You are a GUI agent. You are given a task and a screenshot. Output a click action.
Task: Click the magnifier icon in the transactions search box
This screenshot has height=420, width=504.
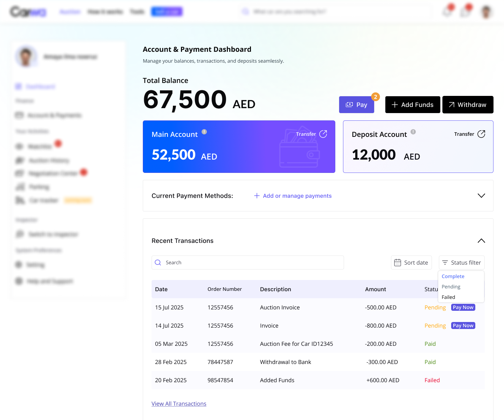(158, 262)
